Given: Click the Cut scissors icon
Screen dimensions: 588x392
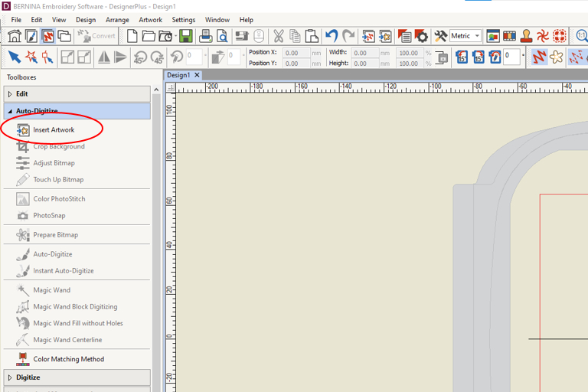Looking at the screenshot, I should pos(278,36).
